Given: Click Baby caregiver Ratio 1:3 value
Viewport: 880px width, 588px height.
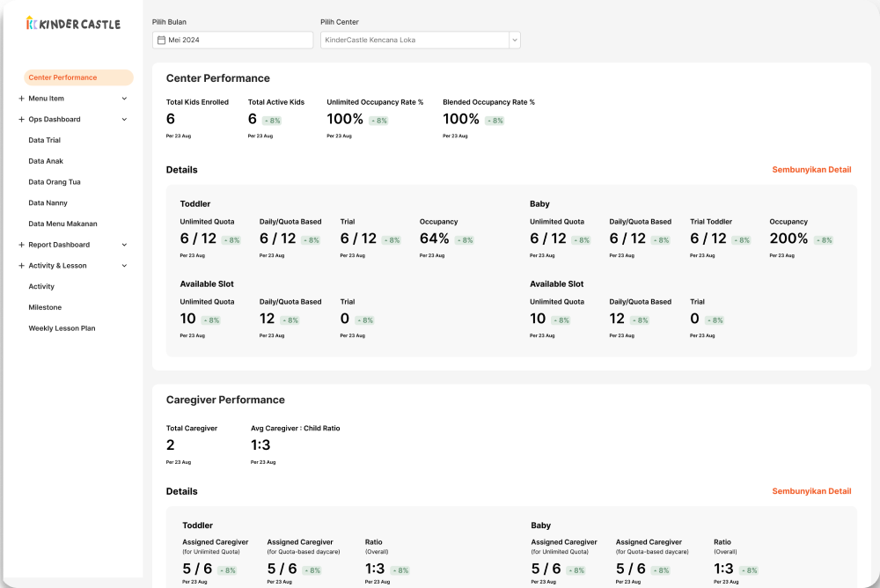Looking at the screenshot, I should pyautogui.click(x=723, y=569).
